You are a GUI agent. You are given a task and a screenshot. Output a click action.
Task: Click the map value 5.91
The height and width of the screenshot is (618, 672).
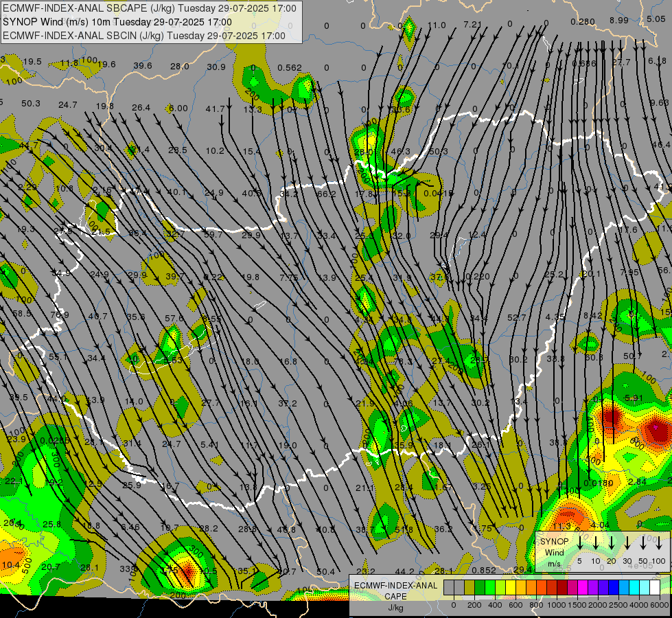pos(634,398)
